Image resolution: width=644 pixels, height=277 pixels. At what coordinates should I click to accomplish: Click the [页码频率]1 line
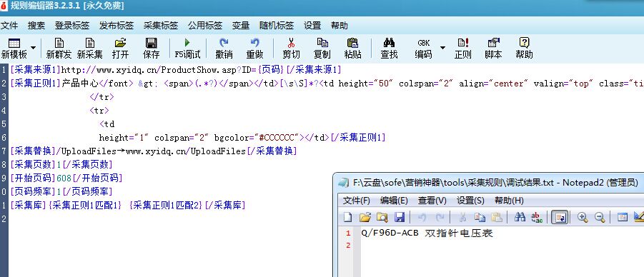point(61,191)
